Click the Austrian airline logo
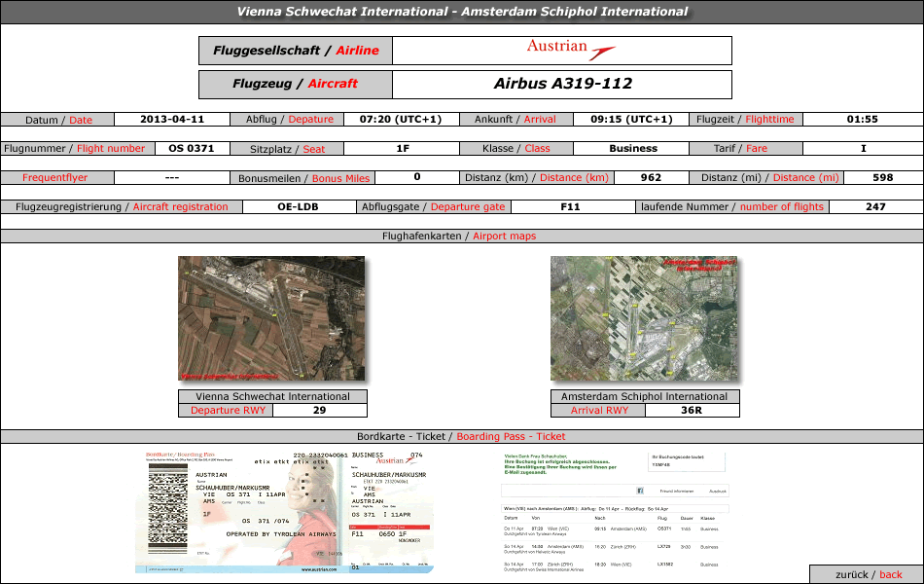Image resolution: width=924 pixels, height=584 pixels. 570,50
